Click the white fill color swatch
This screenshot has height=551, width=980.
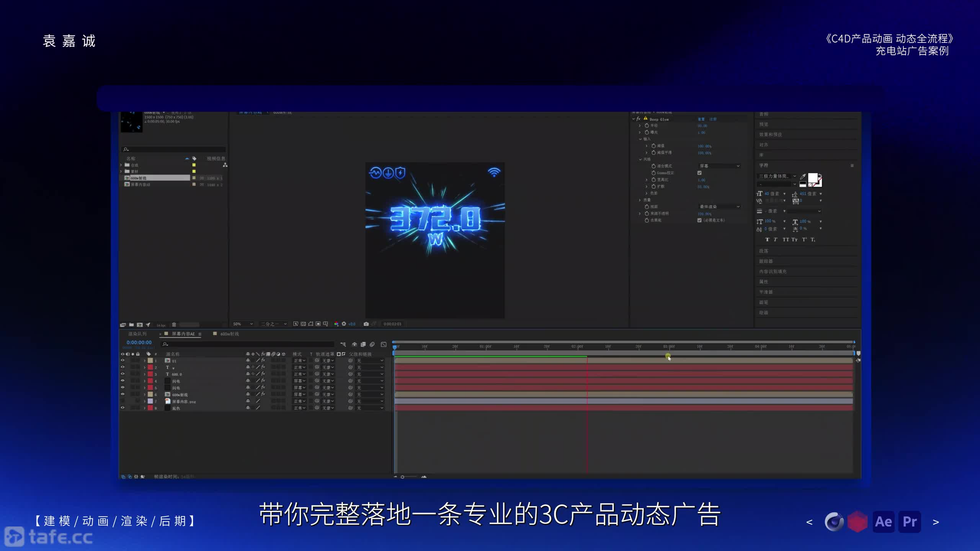pos(813,178)
